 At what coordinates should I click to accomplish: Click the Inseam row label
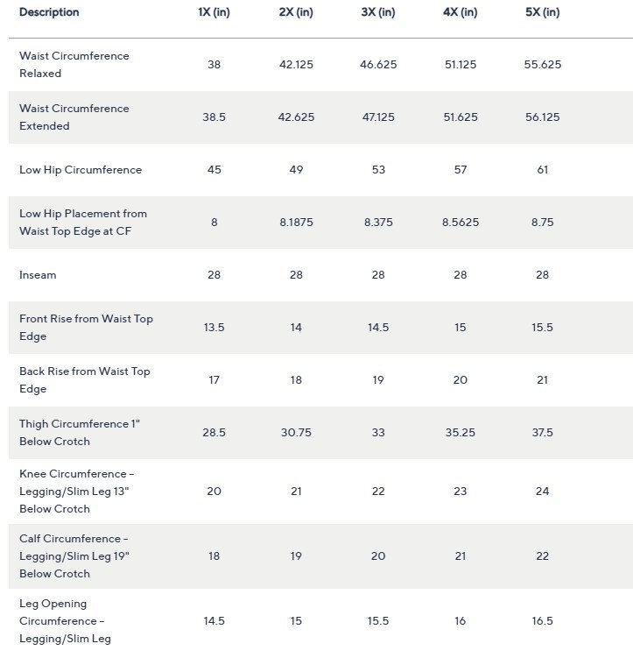[x=38, y=275]
